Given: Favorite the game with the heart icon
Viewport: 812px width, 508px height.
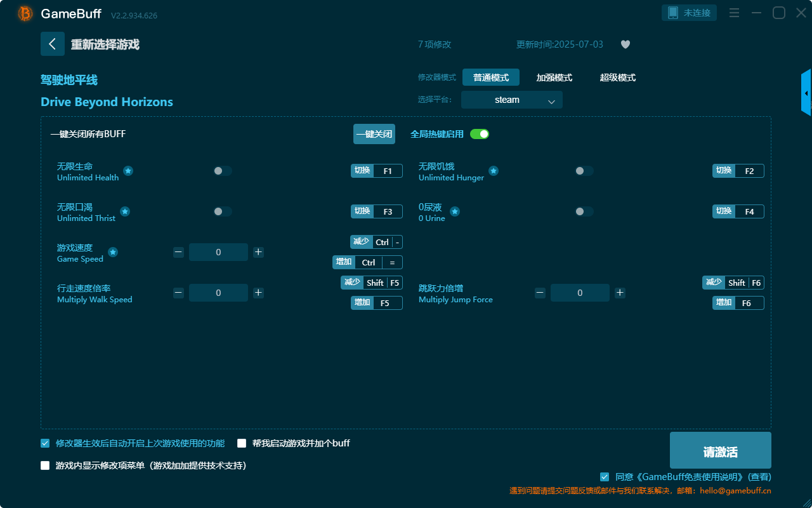Looking at the screenshot, I should (625, 44).
